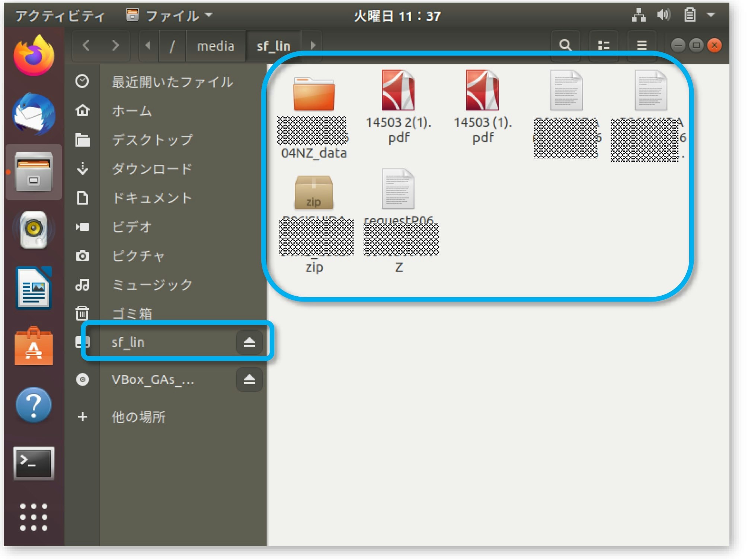Toggle list view icon in toolbar
748x560 pixels.
[603, 45]
